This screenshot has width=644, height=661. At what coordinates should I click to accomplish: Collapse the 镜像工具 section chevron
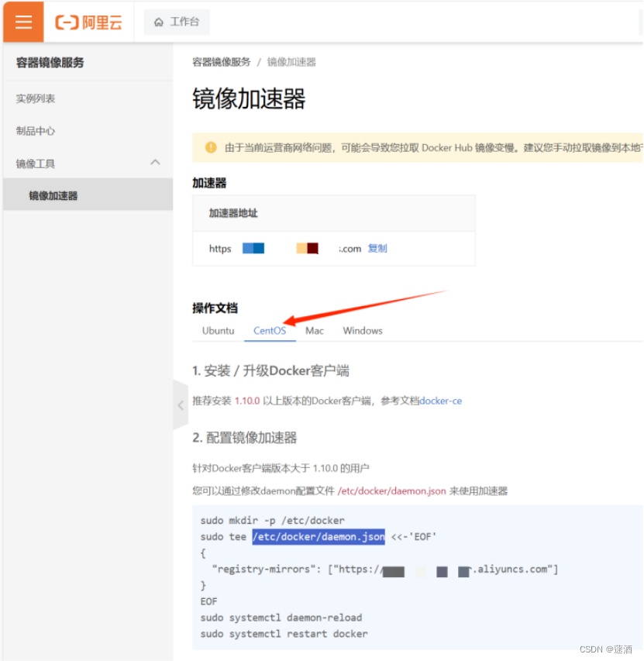click(155, 163)
